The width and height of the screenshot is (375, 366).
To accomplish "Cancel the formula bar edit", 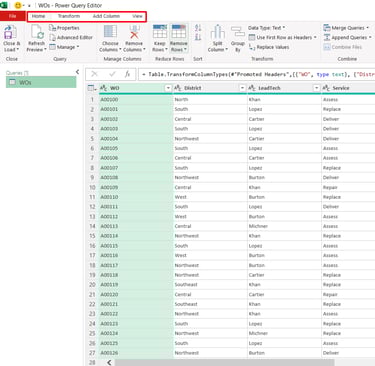I will [x=95, y=74].
